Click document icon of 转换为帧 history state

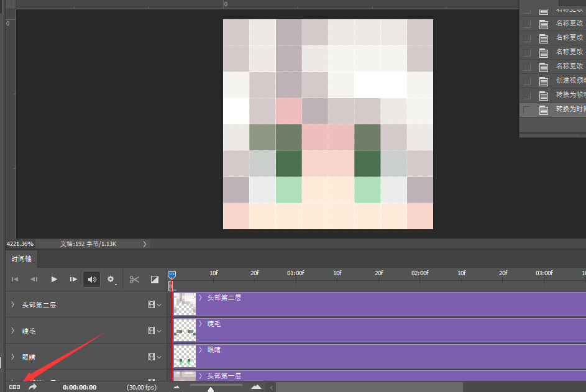coord(544,95)
